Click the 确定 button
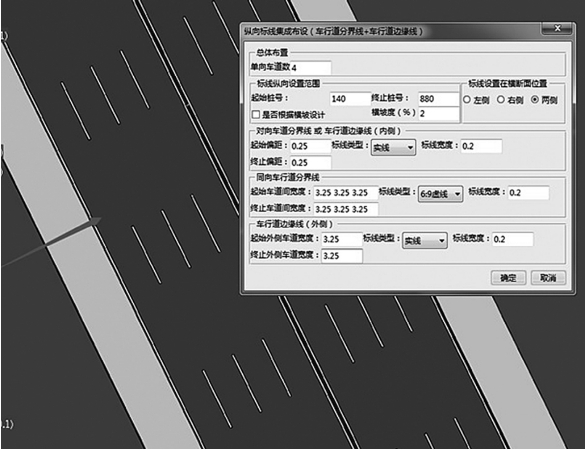 click(x=508, y=278)
